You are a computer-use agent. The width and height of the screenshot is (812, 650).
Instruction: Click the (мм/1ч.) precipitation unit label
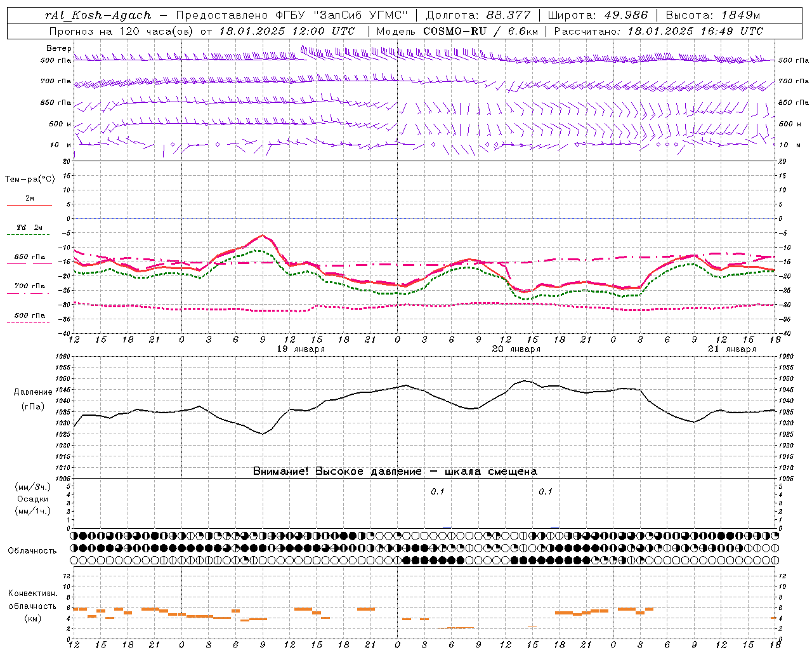click(x=32, y=511)
